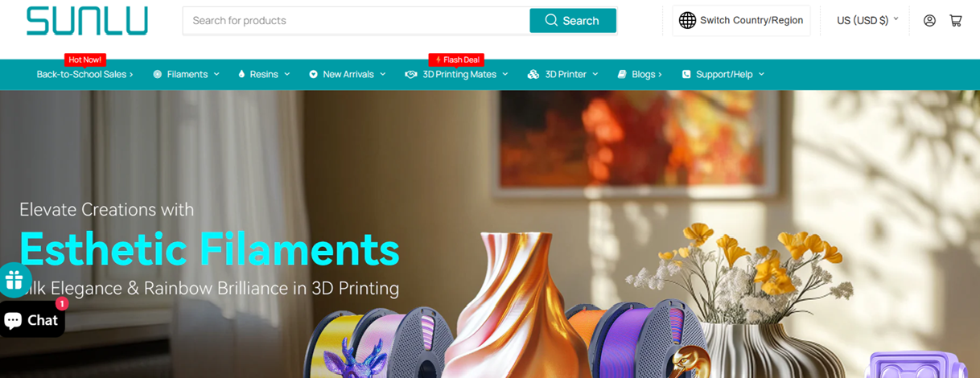Expand the Filaments menu chevron
Screen dimensions: 980x378
216,74
